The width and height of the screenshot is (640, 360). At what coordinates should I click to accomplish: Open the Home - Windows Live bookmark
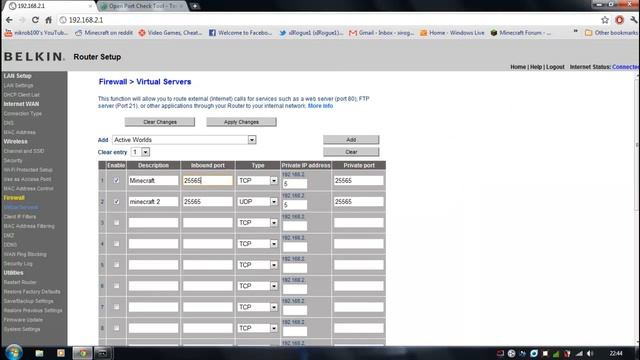pos(452,33)
